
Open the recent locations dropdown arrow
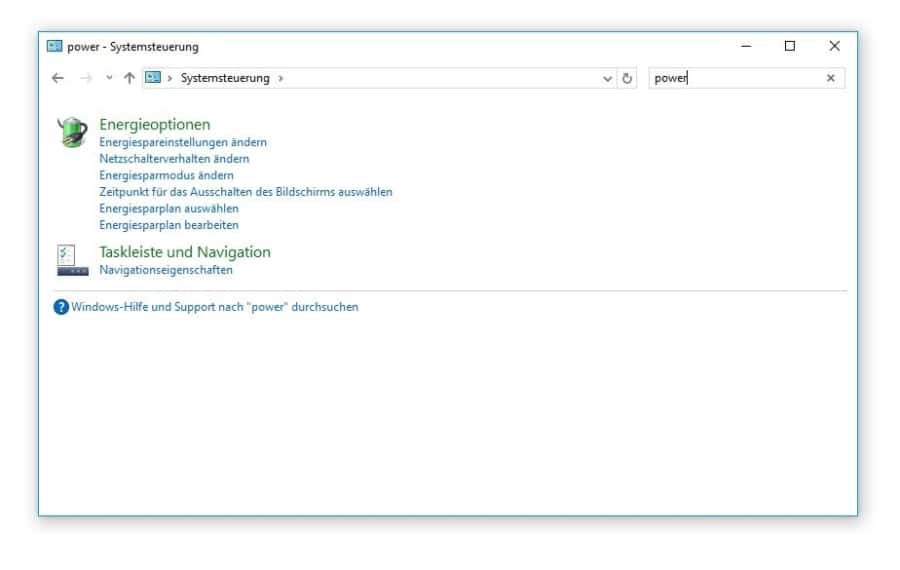point(109,78)
